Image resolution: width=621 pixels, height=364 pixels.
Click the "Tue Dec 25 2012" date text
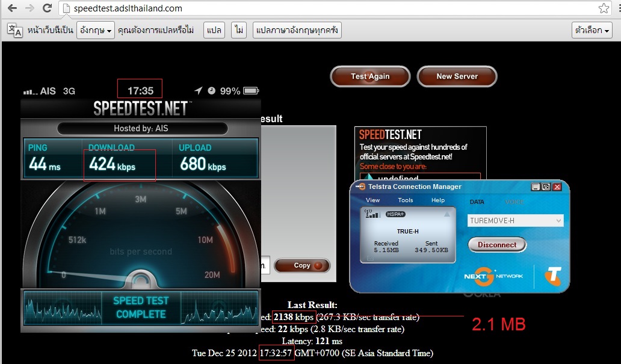(224, 353)
